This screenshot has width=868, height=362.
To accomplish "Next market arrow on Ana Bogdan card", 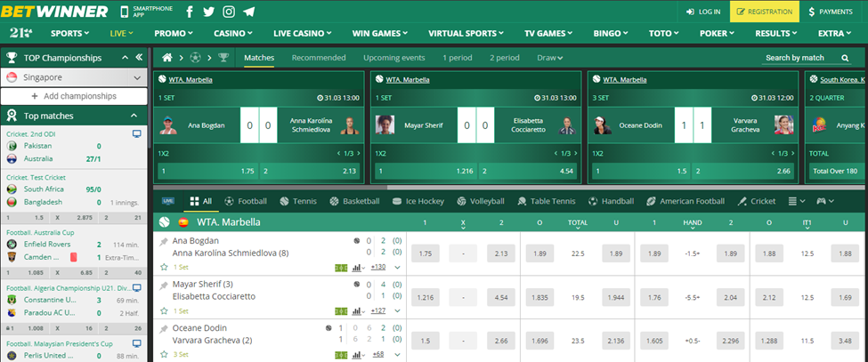I will (358, 153).
